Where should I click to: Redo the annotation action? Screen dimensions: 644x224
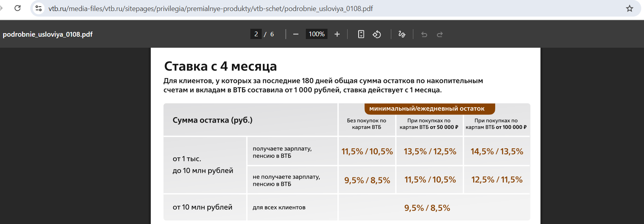point(440,34)
